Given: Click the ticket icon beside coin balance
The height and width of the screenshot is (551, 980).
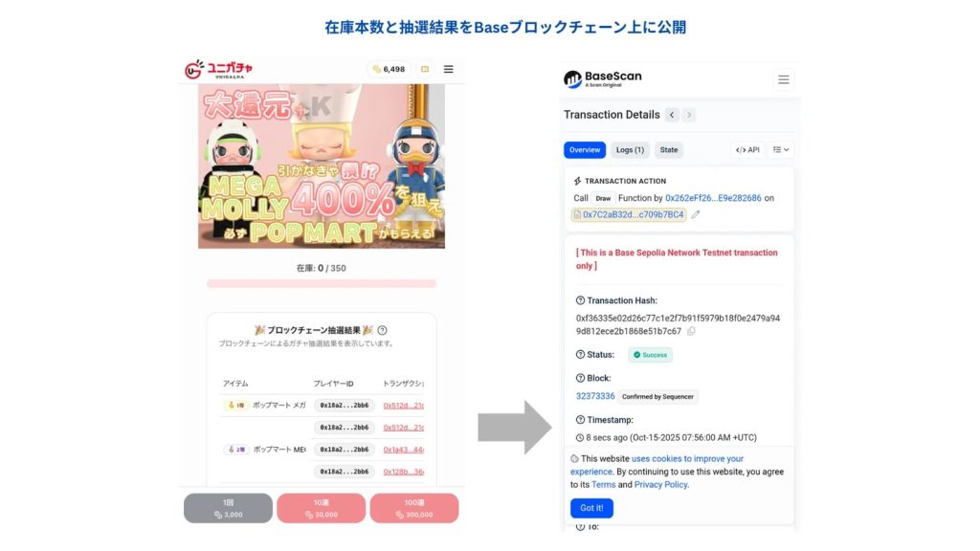Looking at the screenshot, I should [x=425, y=69].
